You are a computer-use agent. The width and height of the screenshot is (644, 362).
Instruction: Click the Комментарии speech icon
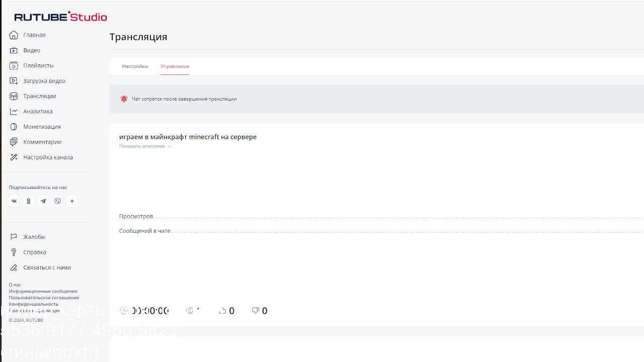pos(14,142)
